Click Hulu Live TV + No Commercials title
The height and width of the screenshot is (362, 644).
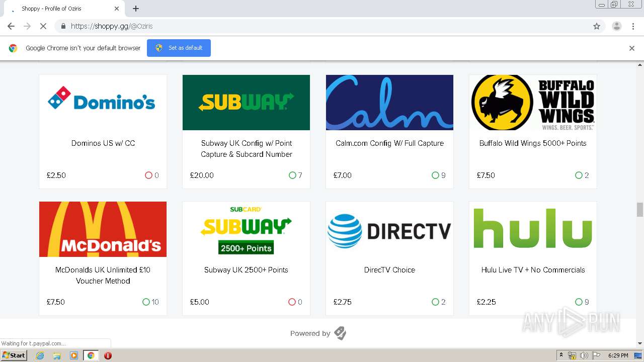coord(533,270)
